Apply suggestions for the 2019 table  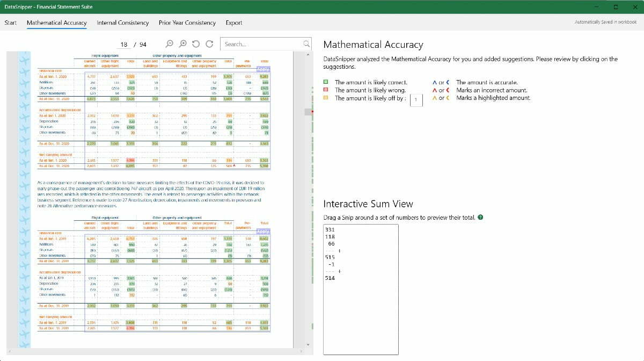[x=263, y=231]
